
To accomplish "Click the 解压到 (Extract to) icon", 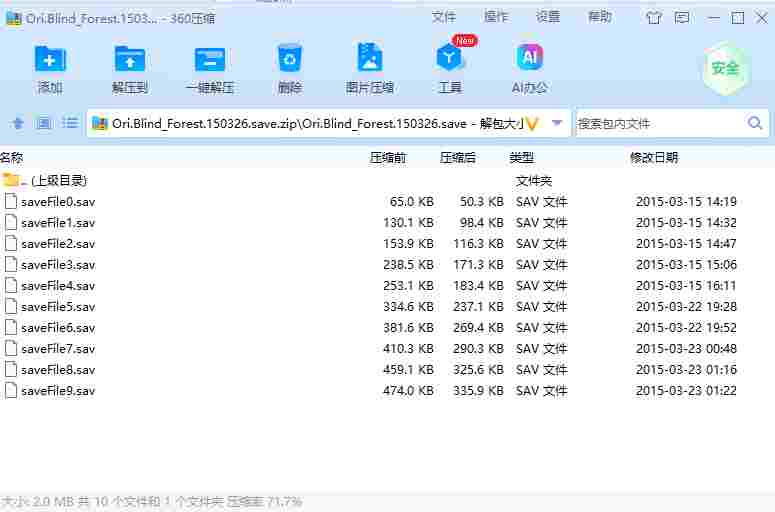I will click(x=129, y=59).
